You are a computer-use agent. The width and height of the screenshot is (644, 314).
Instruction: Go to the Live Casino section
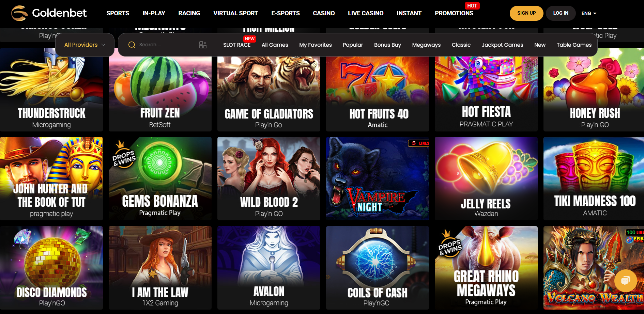click(x=366, y=13)
